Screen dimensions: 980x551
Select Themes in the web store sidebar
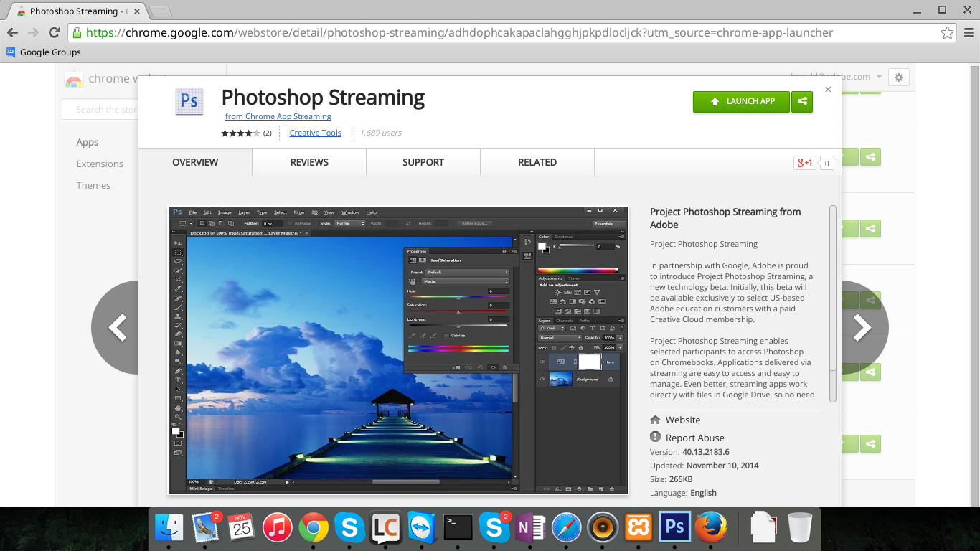[93, 185]
